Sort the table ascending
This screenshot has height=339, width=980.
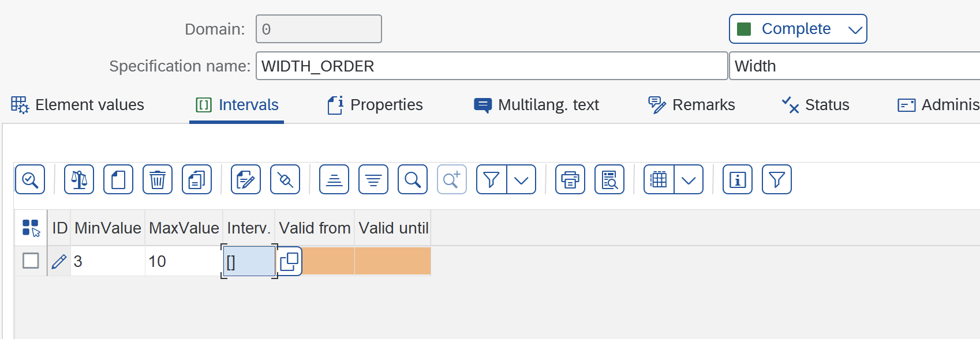click(334, 179)
